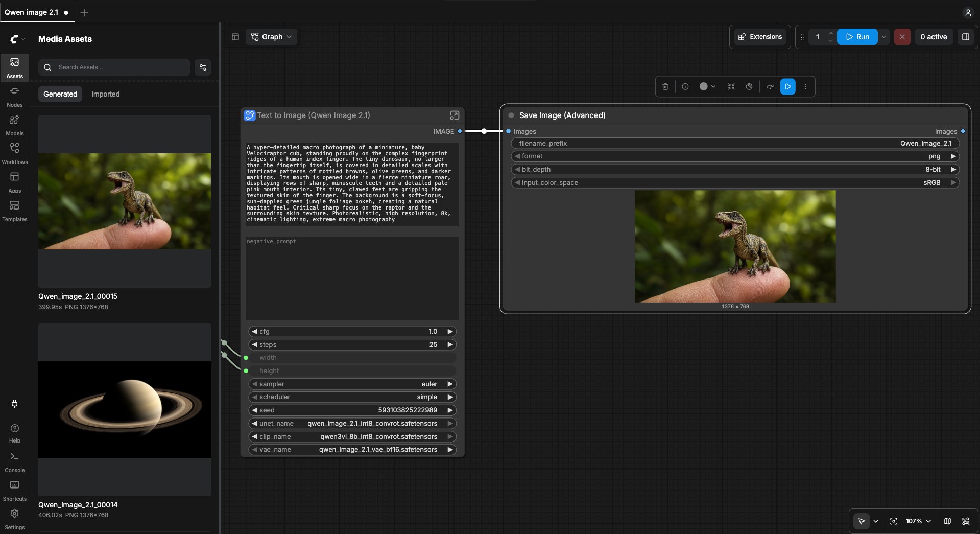Open Settings from the sidebar
This screenshot has width=980, height=534.
tap(14, 519)
